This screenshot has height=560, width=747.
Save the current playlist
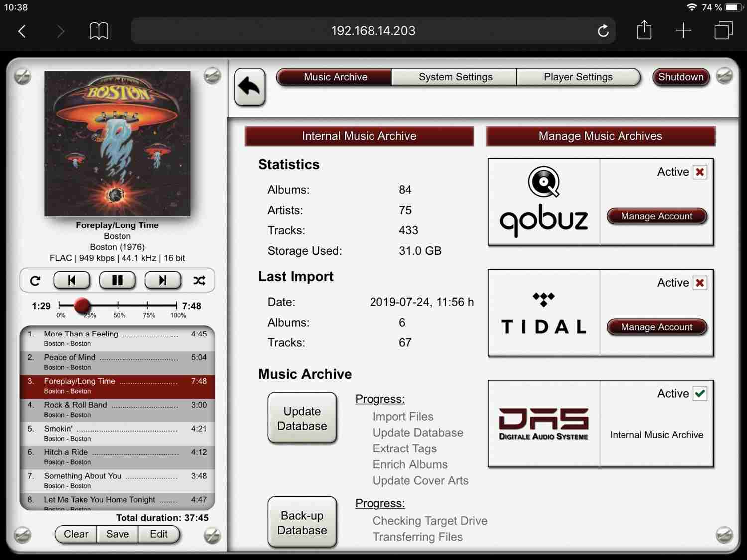point(118,534)
